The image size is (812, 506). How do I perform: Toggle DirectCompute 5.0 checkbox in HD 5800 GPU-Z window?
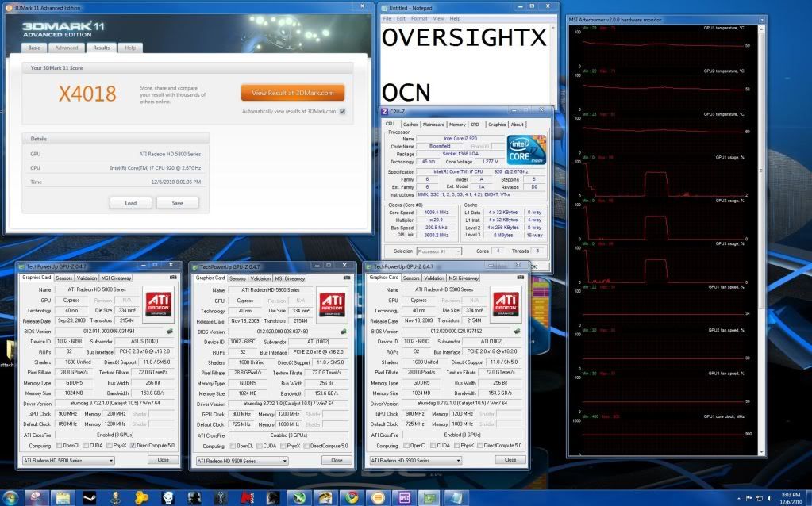[x=133, y=445]
